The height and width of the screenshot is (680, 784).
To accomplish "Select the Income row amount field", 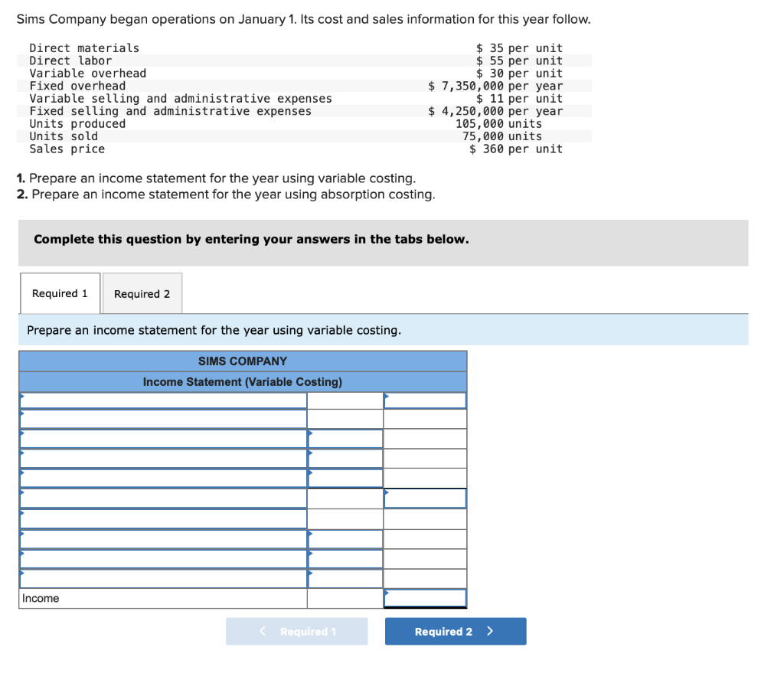I will click(425, 598).
